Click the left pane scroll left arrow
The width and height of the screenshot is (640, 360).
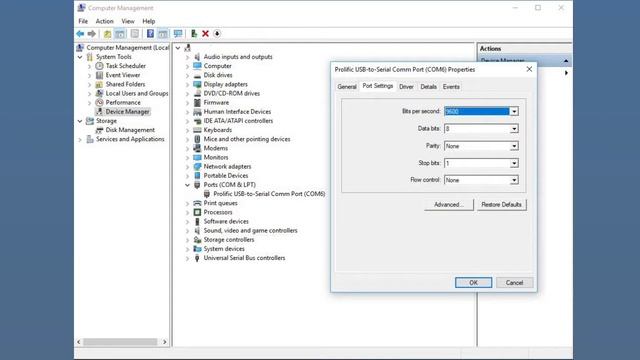coord(79,342)
